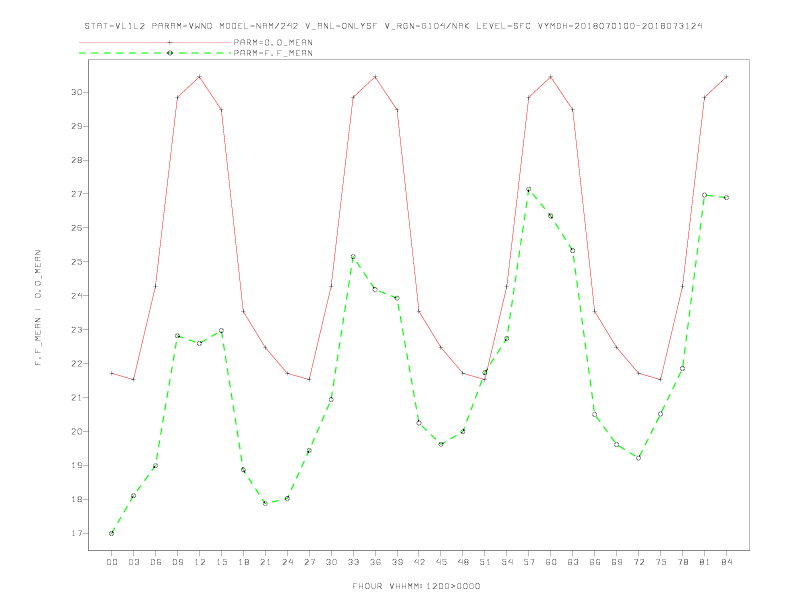Click the x-axis tick label 15
Screen dimensions: 792x612
221,562
